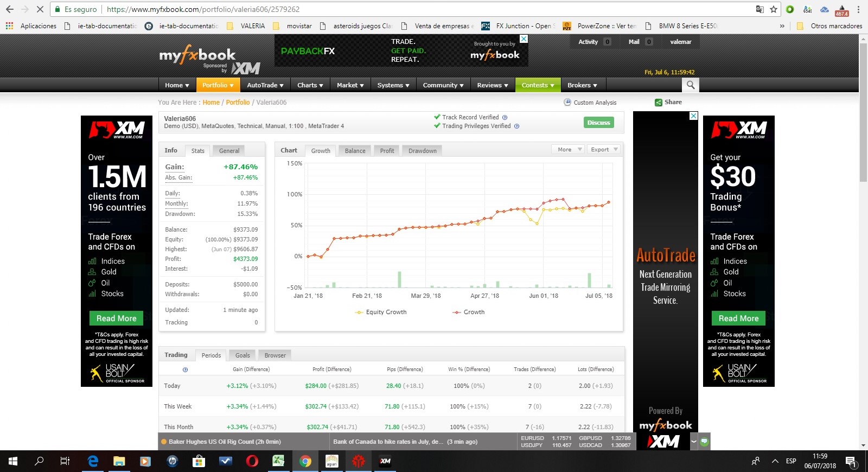Click the green Discuss button
The width and height of the screenshot is (868, 472).
coord(599,123)
